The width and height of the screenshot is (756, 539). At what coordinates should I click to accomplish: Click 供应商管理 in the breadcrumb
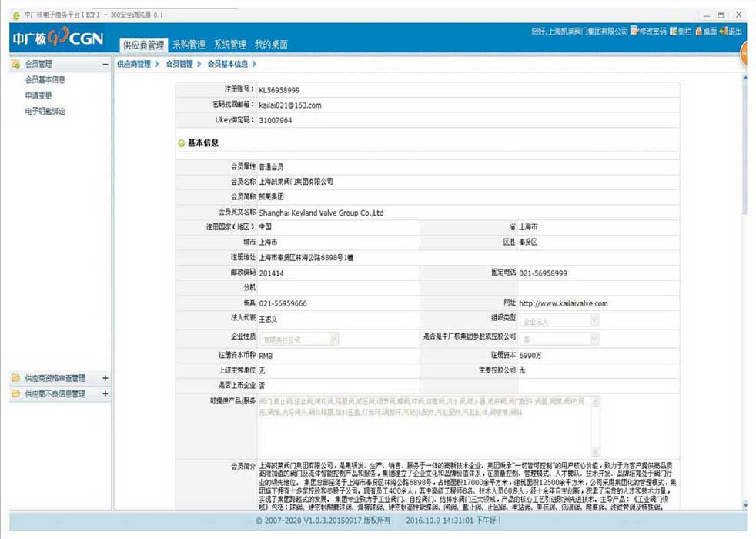coord(134,64)
